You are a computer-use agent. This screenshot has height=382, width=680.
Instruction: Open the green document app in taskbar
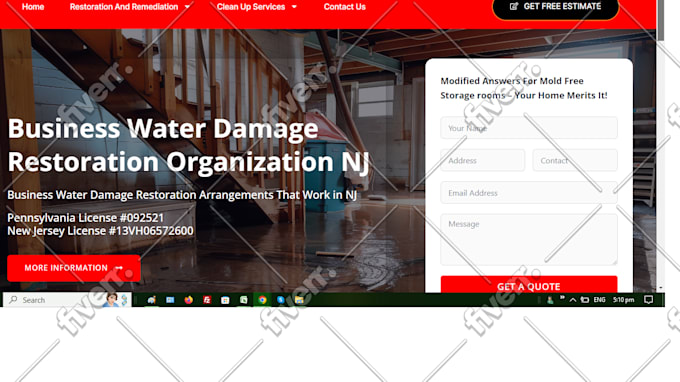pyautogui.click(x=244, y=300)
